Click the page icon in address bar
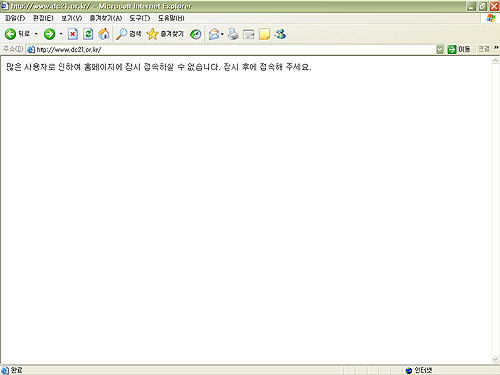This screenshot has height=375, width=500. [x=31, y=50]
